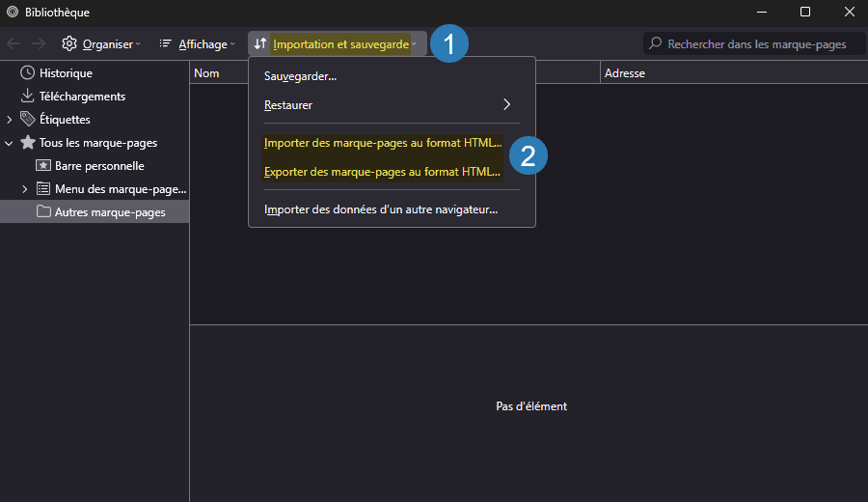Click the Autres marque-pages folder icon
The height and width of the screenshot is (502, 868).
point(43,211)
